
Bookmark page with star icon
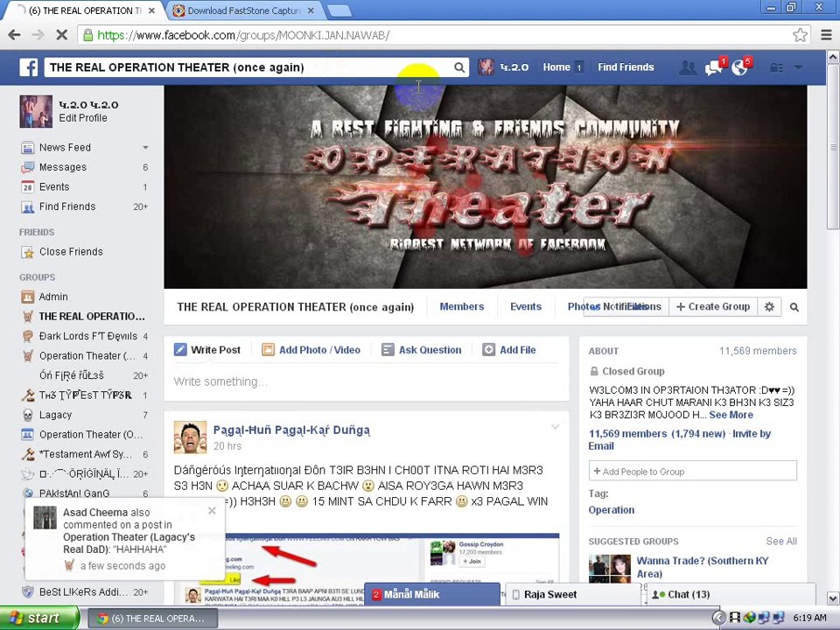pyautogui.click(x=800, y=35)
